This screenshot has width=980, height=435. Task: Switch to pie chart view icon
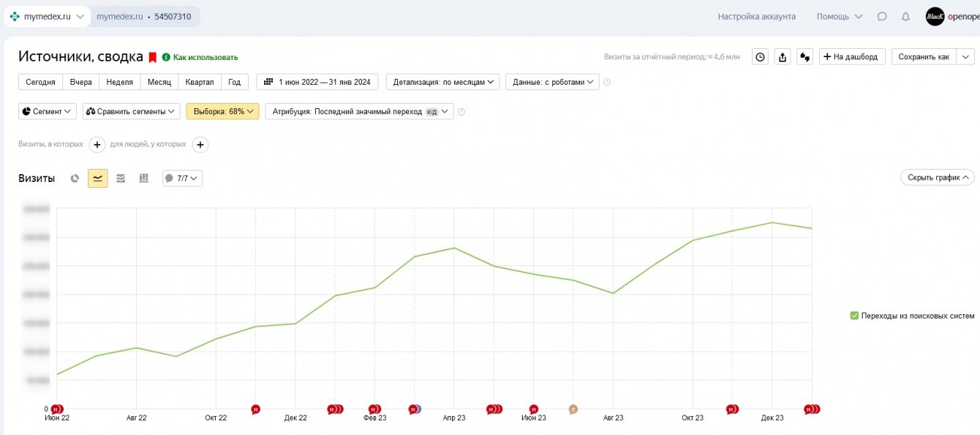[75, 178]
